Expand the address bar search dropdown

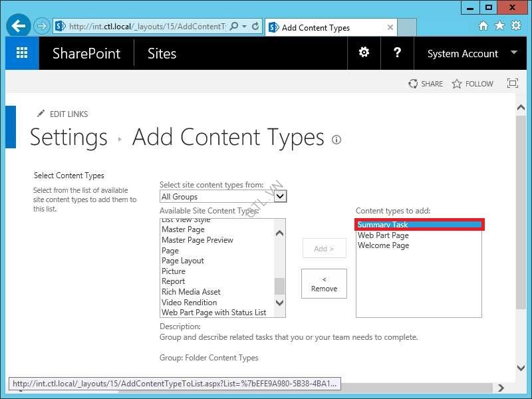point(245,27)
